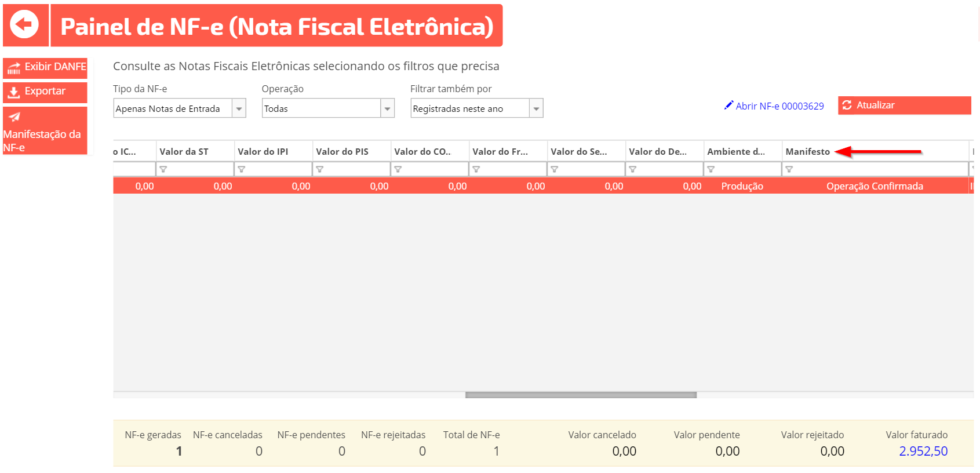Click the Valor faturado 2.952,50 link
The image size is (980, 473).
coord(923,451)
